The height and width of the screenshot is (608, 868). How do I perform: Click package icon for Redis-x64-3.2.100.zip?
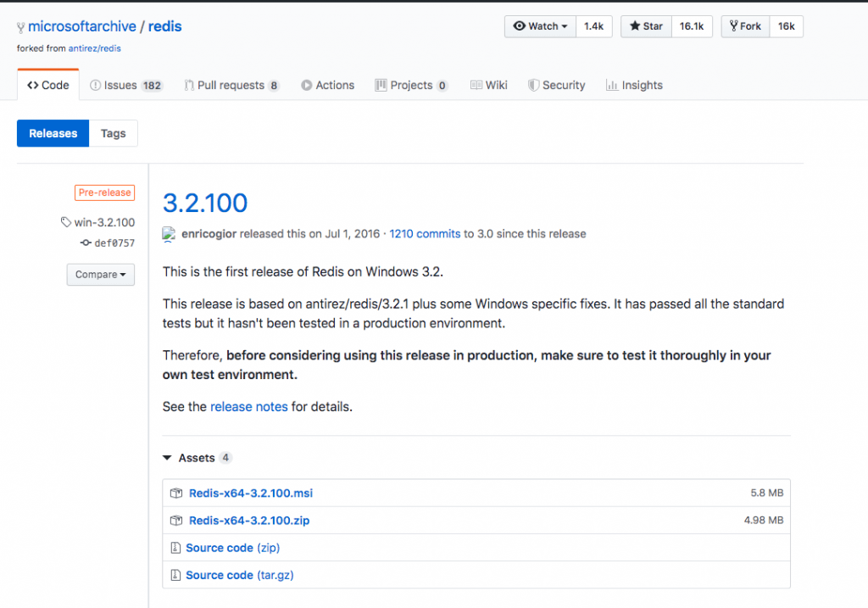tap(176, 521)
